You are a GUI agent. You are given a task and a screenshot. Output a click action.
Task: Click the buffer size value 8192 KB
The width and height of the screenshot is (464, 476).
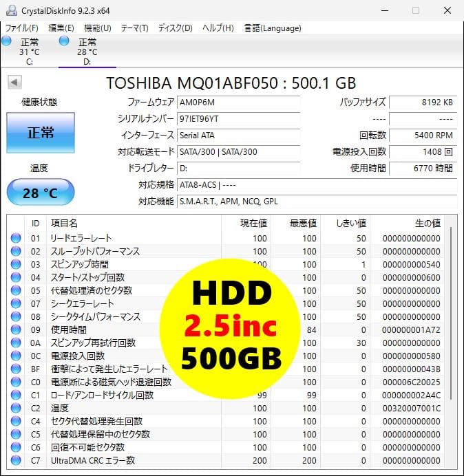coord(423,102)
